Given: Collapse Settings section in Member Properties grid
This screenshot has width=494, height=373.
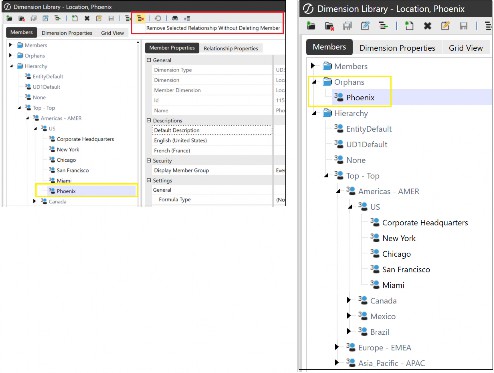Looking at the screenshot, I should pos(149,180).
